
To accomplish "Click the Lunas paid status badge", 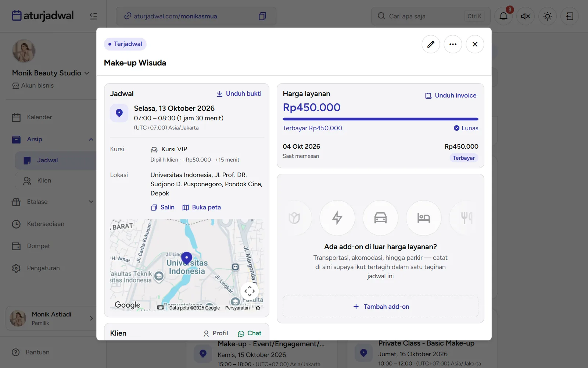I will [x=466, y=128].
